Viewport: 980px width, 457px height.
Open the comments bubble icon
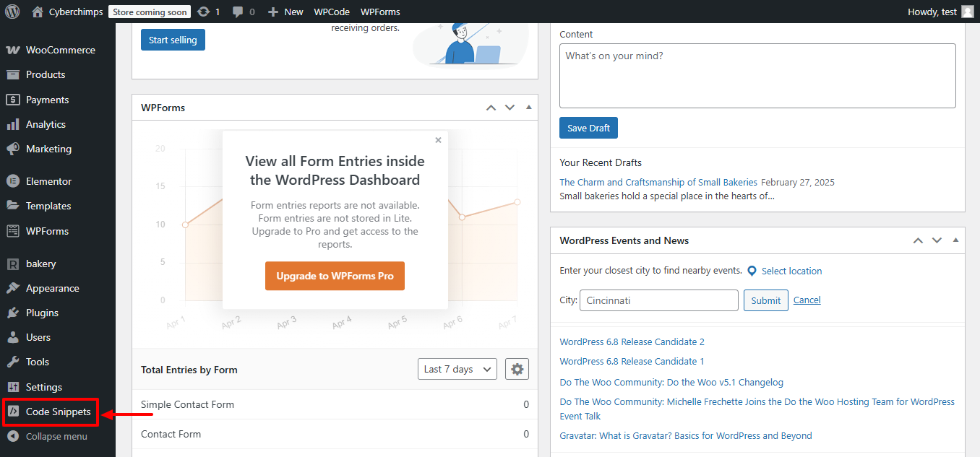(237, 12)
